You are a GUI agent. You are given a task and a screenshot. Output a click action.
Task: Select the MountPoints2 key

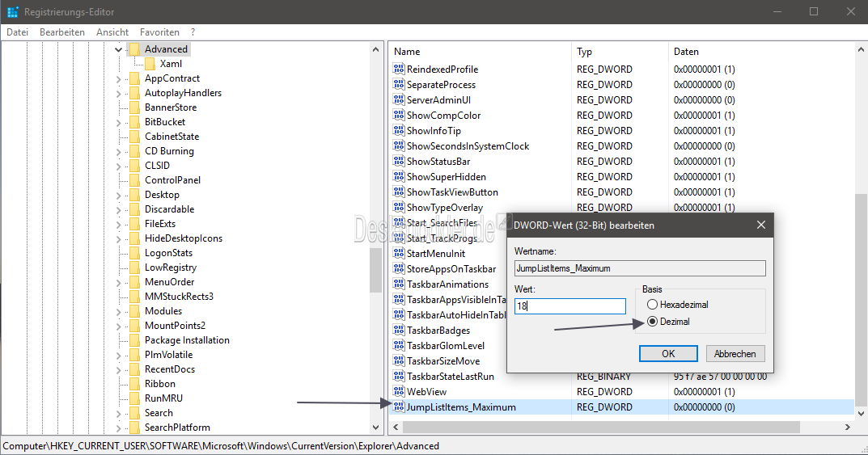(x=175, y=326)
